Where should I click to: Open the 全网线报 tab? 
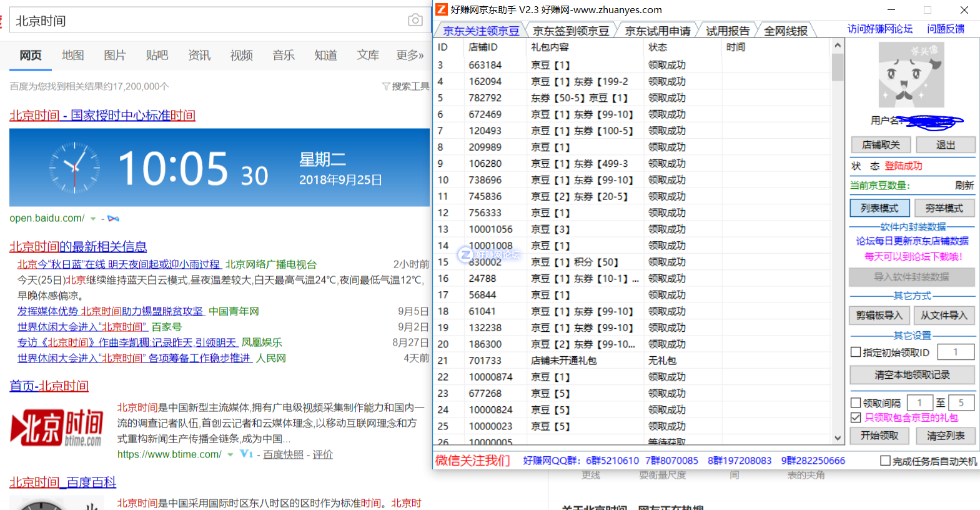pos(786,31)
